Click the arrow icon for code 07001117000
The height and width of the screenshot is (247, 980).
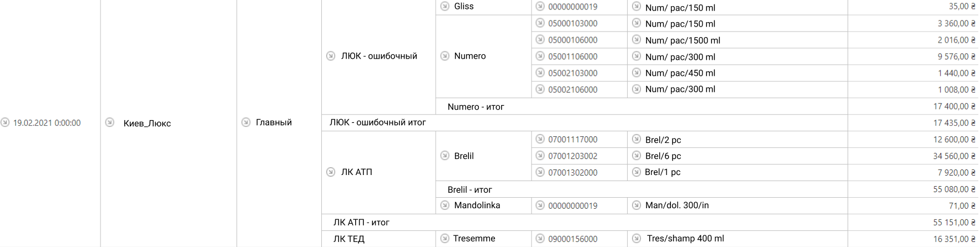coord(540,139)
